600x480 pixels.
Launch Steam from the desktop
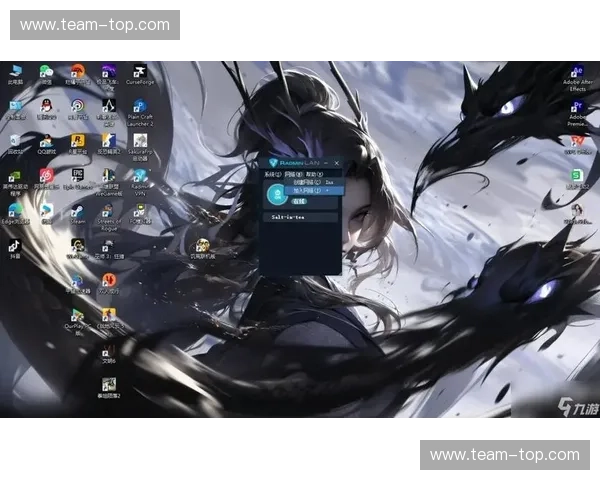(x=77, y=211)
